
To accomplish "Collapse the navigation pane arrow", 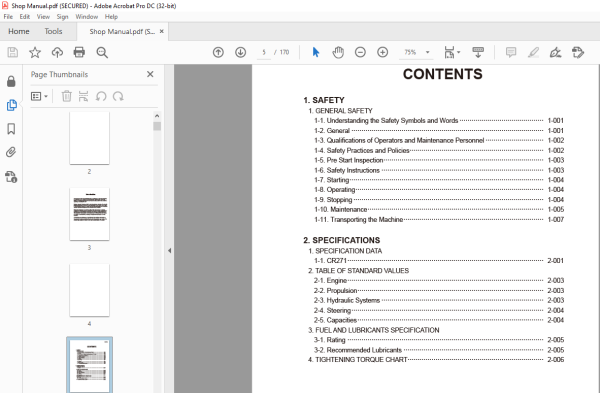I will (x=170, y=251).
